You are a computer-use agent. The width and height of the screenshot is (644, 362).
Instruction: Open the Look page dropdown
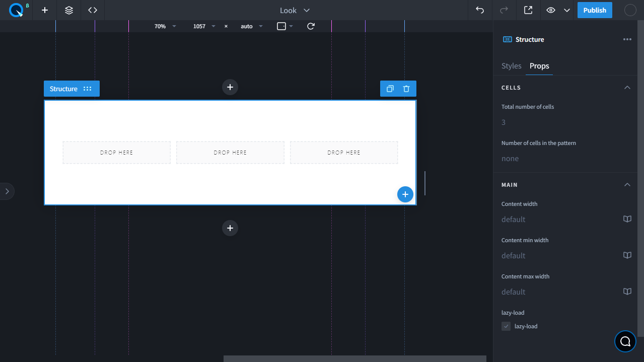295,10
